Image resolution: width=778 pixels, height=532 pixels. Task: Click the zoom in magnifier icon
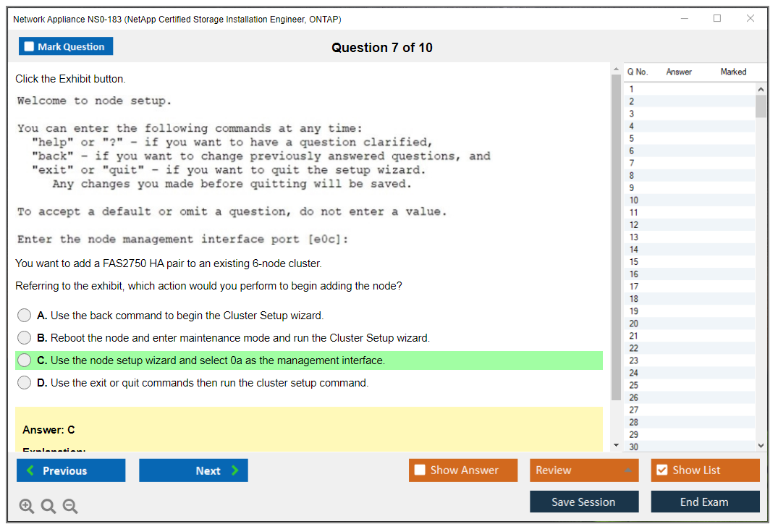click(27, 506)
